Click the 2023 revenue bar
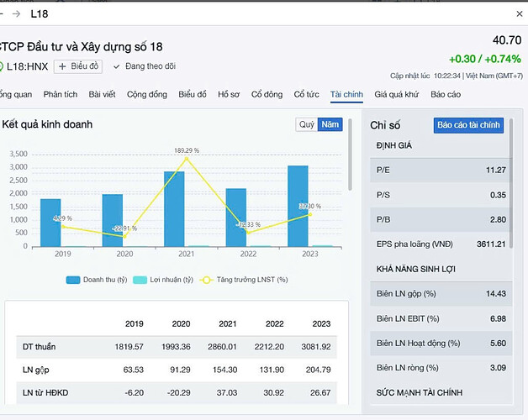Image resolution: width=528 pixels, height=420 pixels. point(297,206)
